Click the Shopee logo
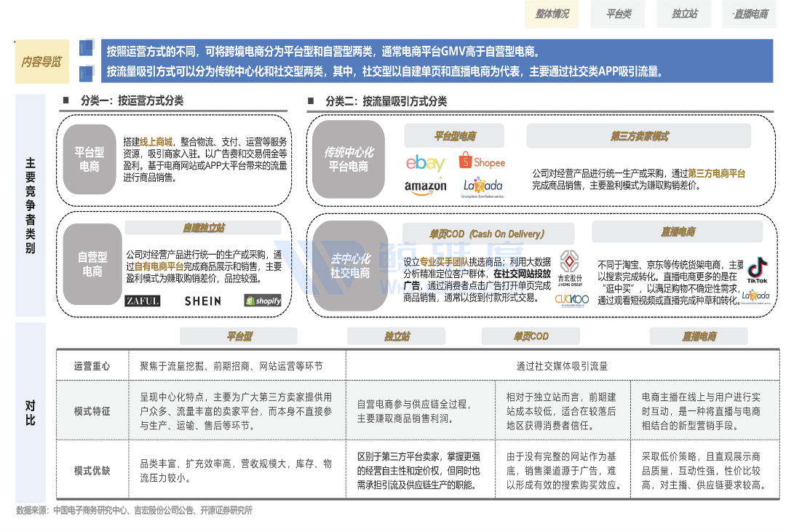 tap(481, 162)
